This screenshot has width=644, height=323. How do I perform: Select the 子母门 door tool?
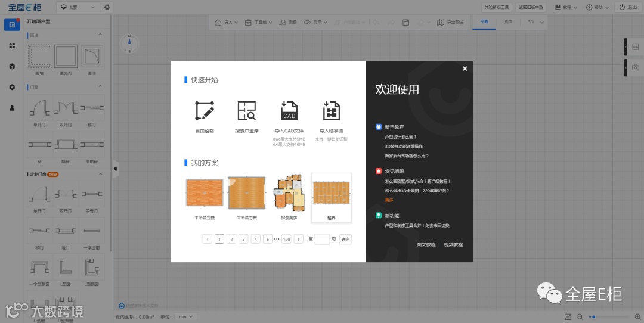click(x=92, y=198)
